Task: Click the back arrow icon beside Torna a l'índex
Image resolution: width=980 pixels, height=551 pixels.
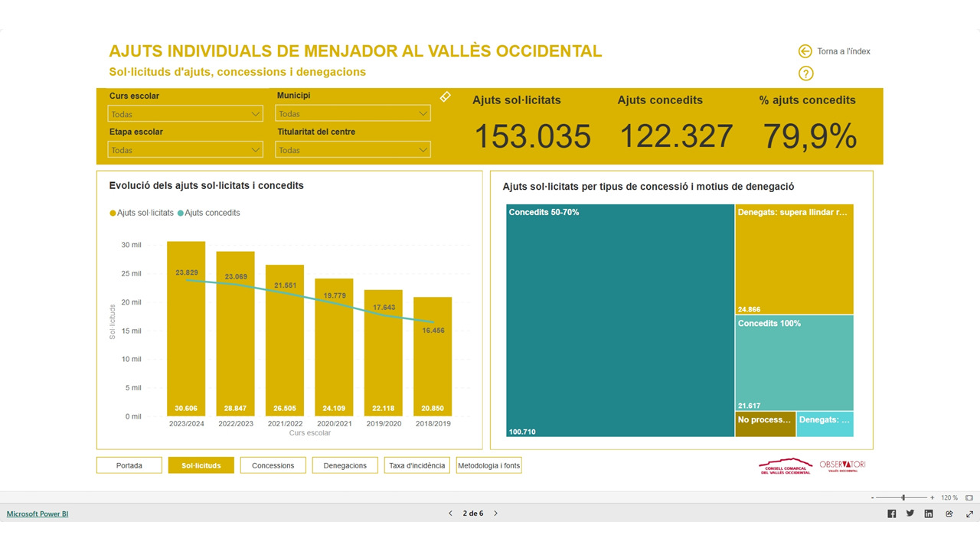Action: tap(805, 51)
